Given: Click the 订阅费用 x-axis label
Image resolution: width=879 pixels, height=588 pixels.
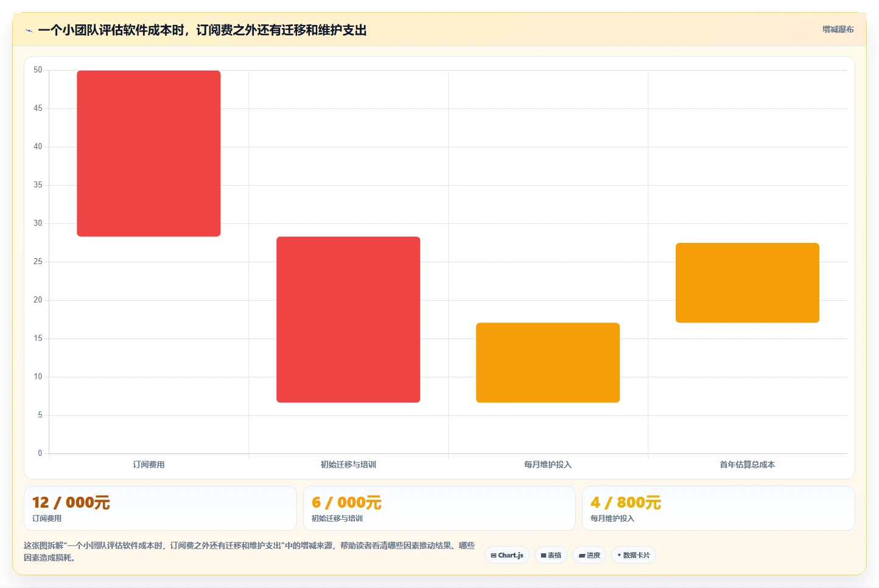Looking at the screenshot, I should tap(149, 464).
